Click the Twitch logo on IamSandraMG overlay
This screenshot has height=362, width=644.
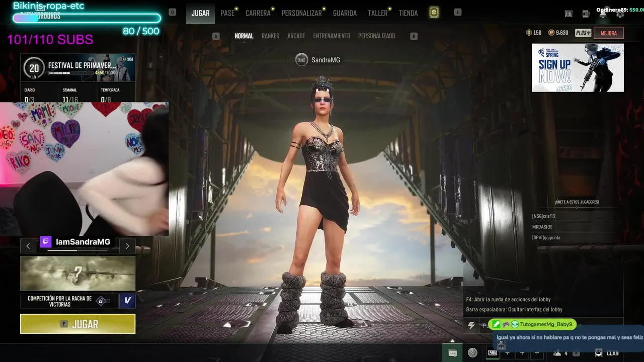(x=46, y=242)
